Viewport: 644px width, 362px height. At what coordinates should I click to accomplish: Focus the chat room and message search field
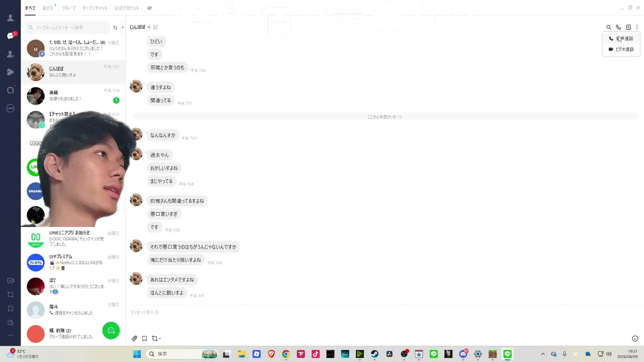[67, 28]
